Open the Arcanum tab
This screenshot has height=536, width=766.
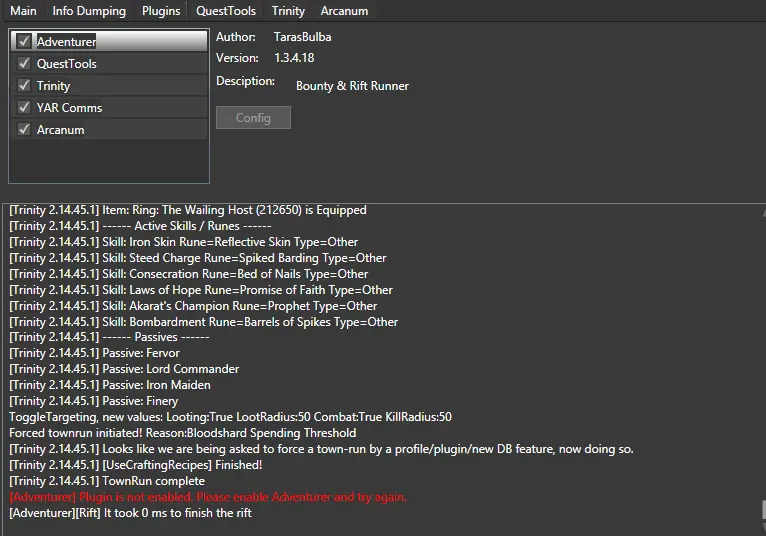pyautogui.click(x=344, y=11)
